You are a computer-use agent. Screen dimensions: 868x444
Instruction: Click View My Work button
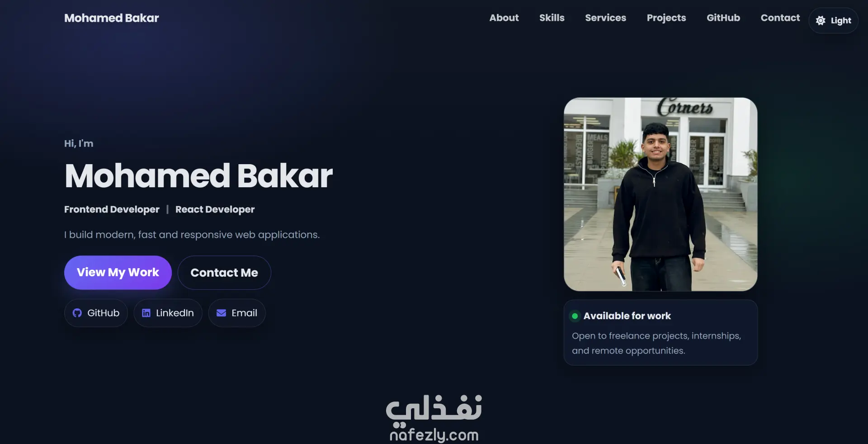coord(118,273)
